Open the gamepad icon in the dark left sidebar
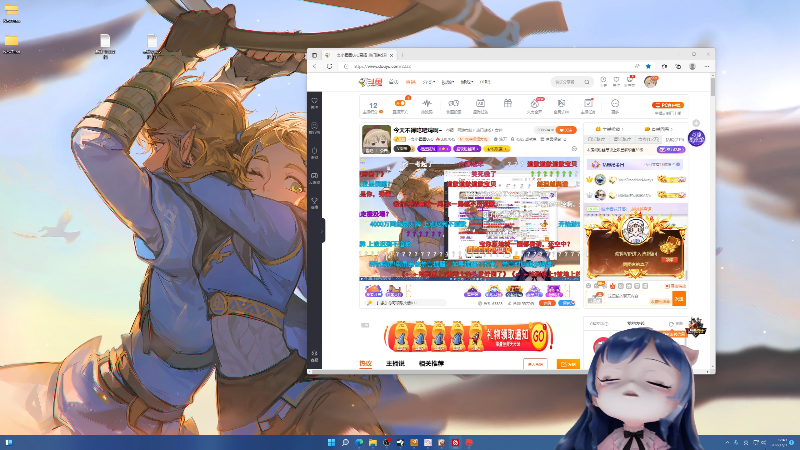Image resolution: width=800 pixels, height=450 pixels. click(315, 178)
